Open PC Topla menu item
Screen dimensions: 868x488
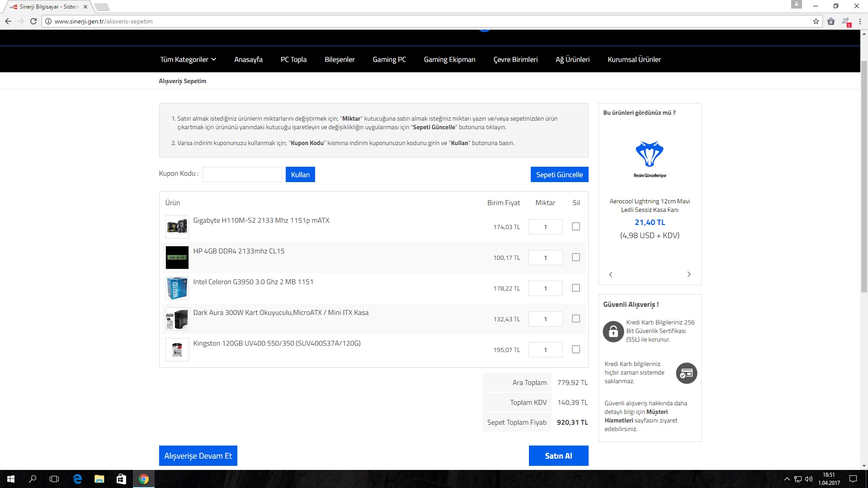coord(293,59)
